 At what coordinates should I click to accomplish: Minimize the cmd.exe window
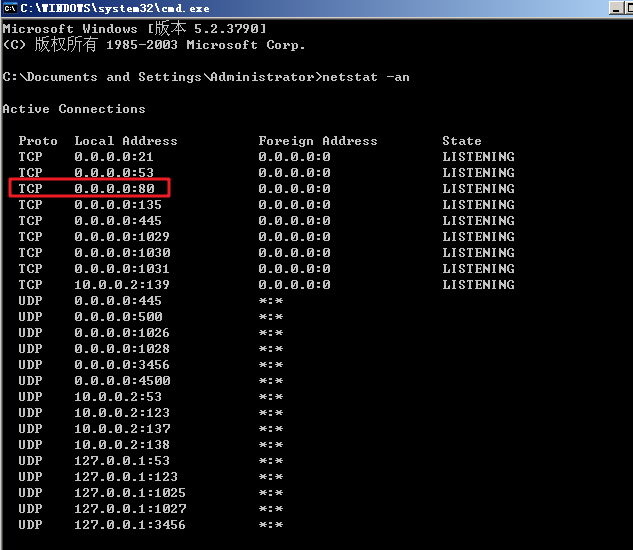[616, 8]
